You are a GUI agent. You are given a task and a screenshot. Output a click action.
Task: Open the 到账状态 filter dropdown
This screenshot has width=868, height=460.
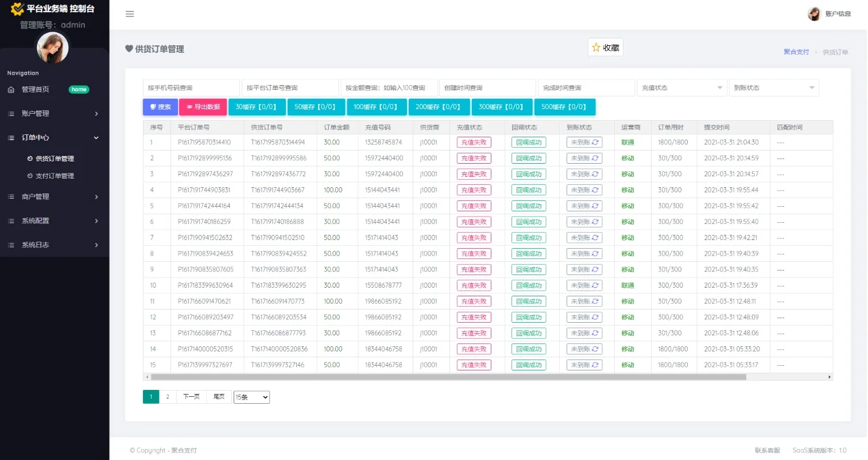(x=773, y=88)
